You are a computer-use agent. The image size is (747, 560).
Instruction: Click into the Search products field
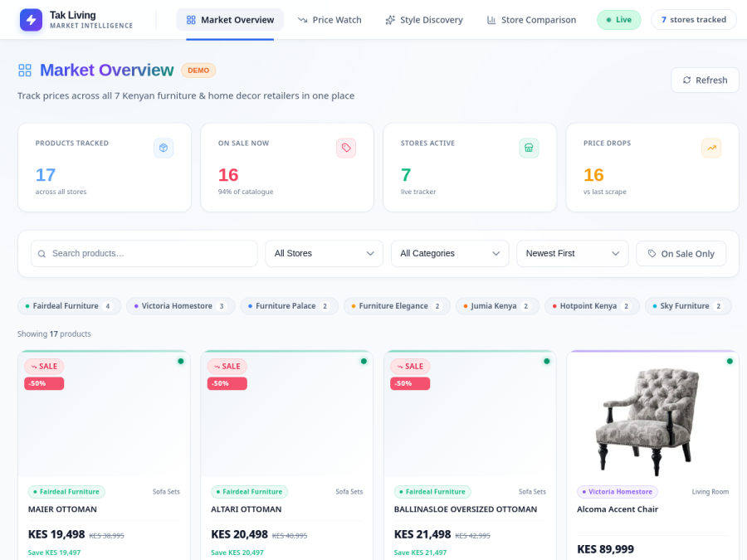click(x=144, y=254)
